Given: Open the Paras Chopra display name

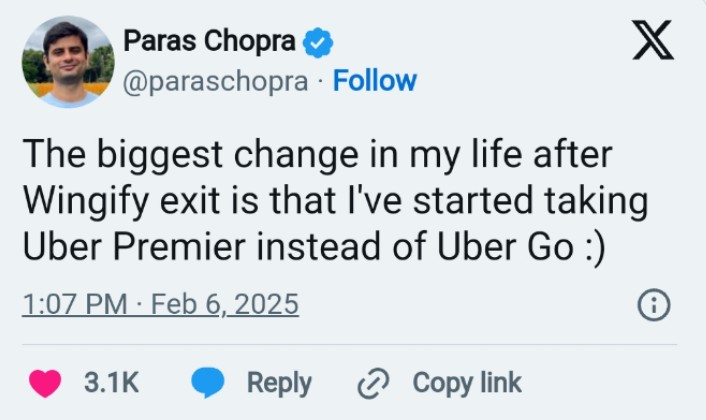Looking at the screenshot, I should tap(209, 42).
